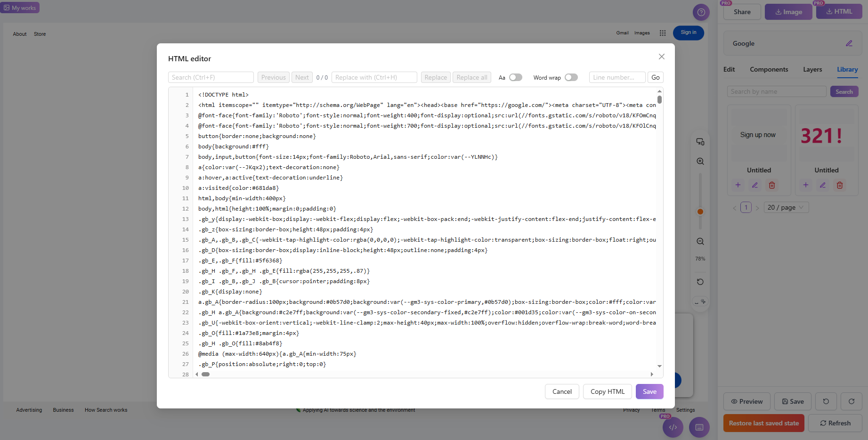This screenshot has height=440, width=868.
Task: Open the "20 / page" dropdown
Action: pyautogui.click(x=786, y=207)
